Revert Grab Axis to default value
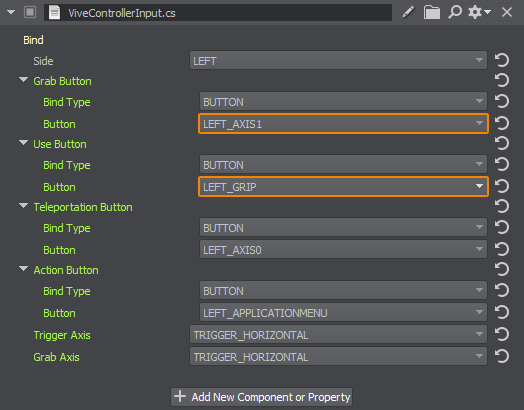This screenshot has width=524, height=410. point(502,357)
